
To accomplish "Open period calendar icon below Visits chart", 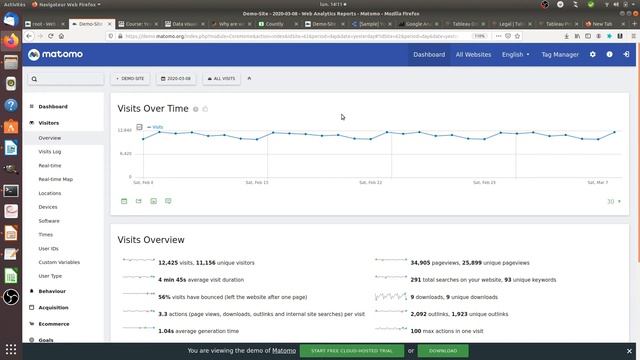I will coord(124,201).
